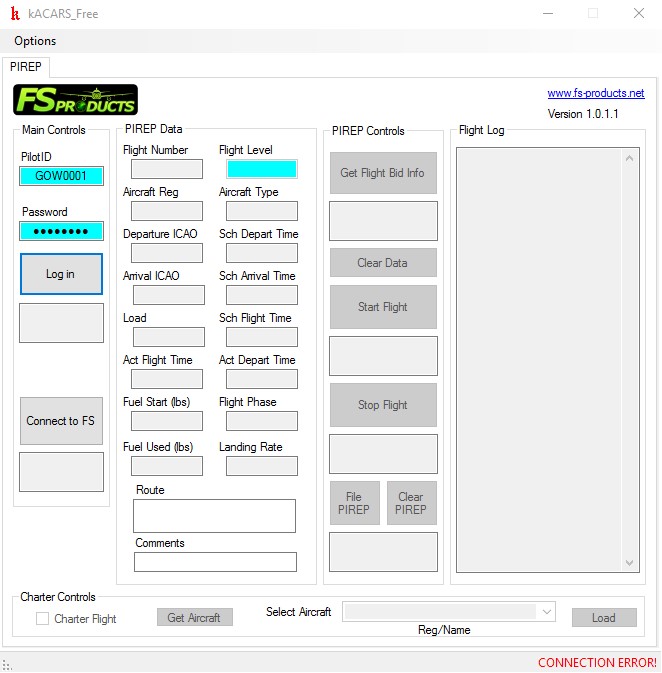Click the Connect to FS button
The width and height of the screenshot is (662, 673).
[61, 421]
